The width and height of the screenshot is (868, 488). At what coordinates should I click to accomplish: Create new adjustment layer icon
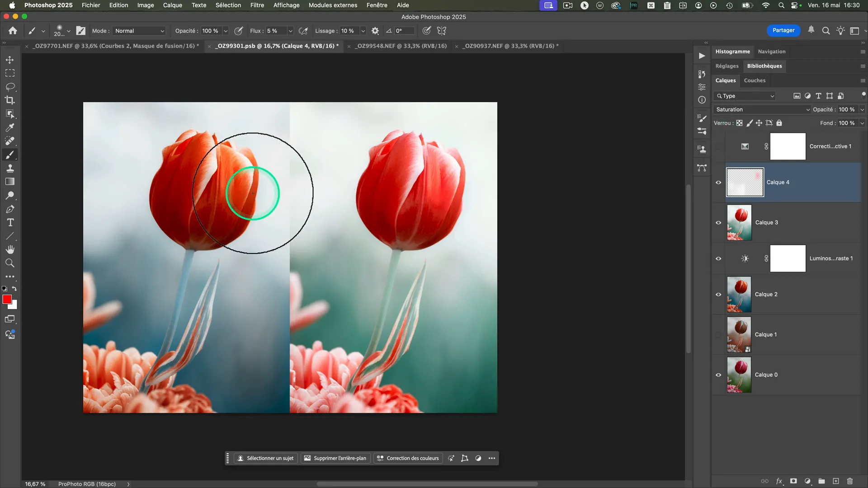pyautogui.click(x=807, y=481)
